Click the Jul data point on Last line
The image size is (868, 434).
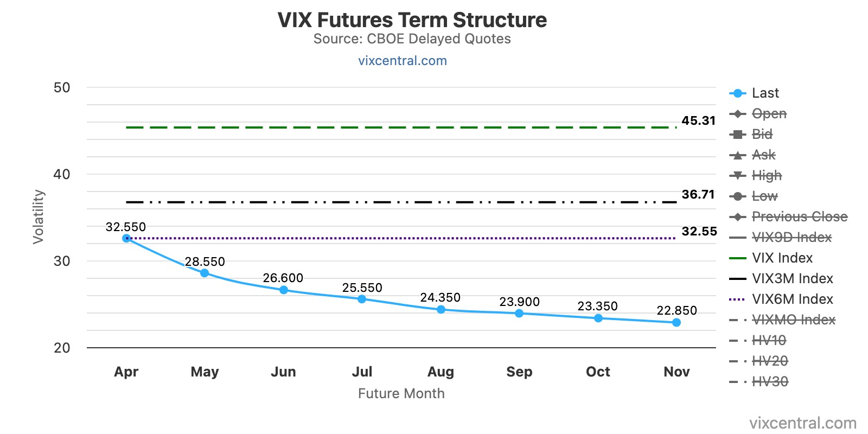[x=362, y=299]
